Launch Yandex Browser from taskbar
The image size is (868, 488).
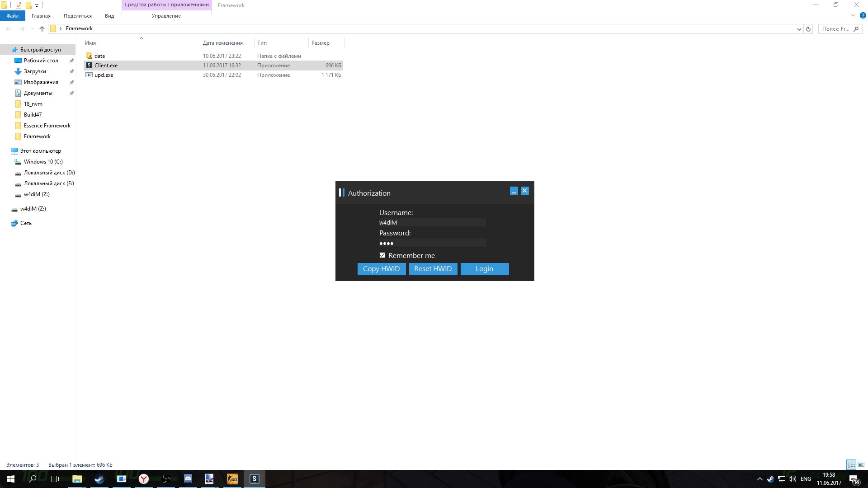[143, 479]
